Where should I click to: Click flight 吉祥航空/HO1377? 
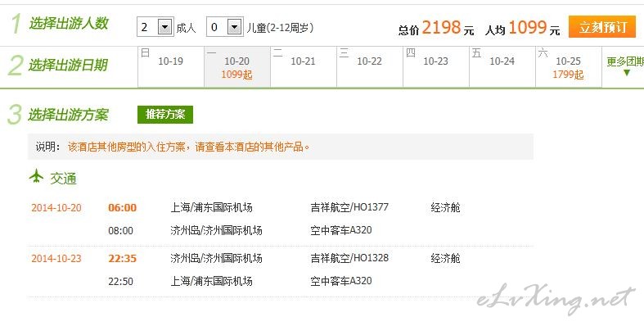(x=349, y=207)
